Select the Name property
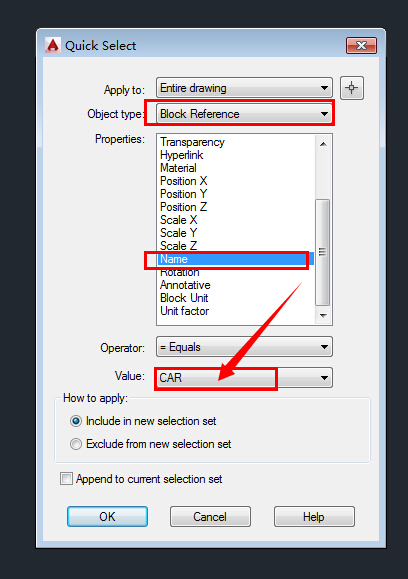The height and width of the screenshot is (579, 408). (x=236, y=259)
